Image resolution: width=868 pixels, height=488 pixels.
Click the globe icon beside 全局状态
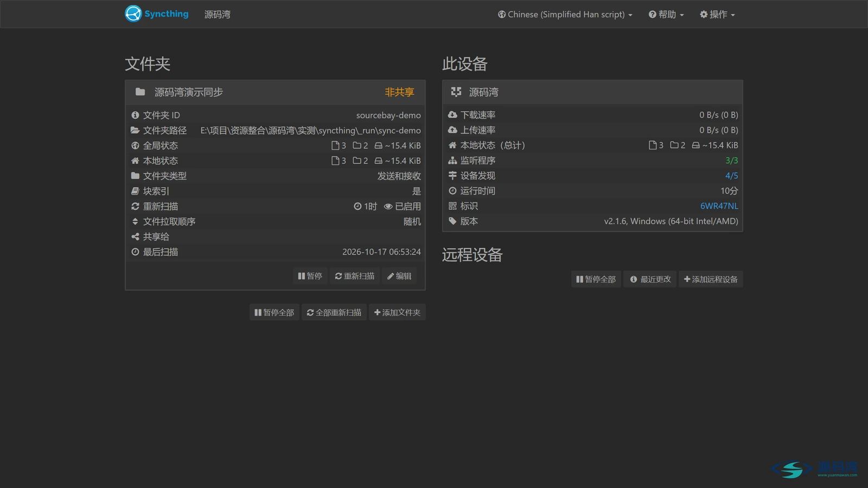point(135,145)
